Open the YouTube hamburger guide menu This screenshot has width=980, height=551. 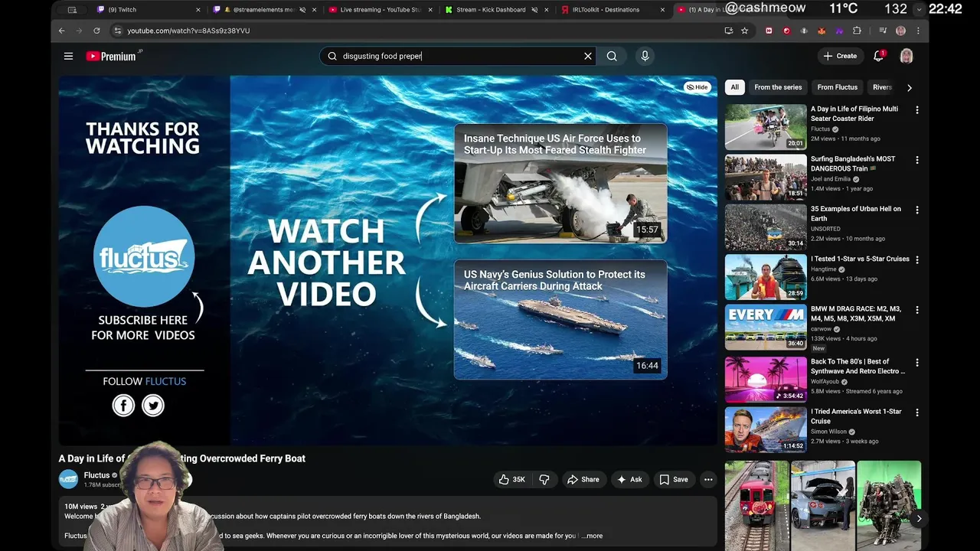coord(68,56)
